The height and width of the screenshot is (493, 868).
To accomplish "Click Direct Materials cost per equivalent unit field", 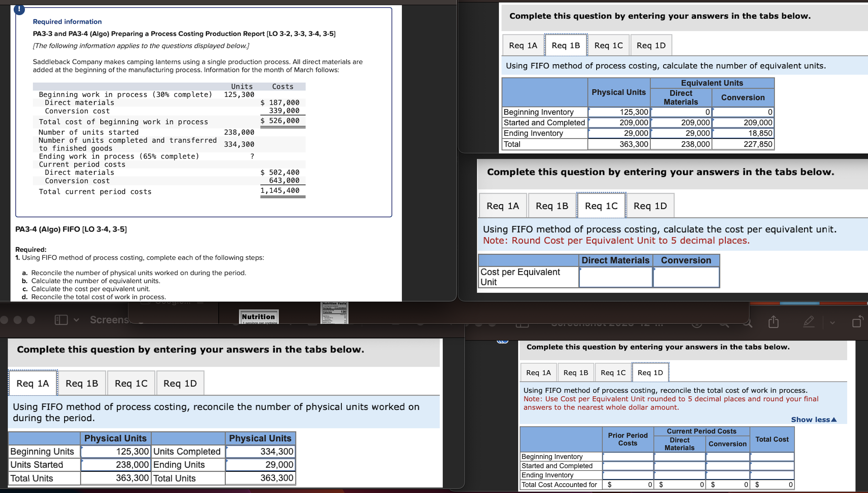I will click(616, 277).
